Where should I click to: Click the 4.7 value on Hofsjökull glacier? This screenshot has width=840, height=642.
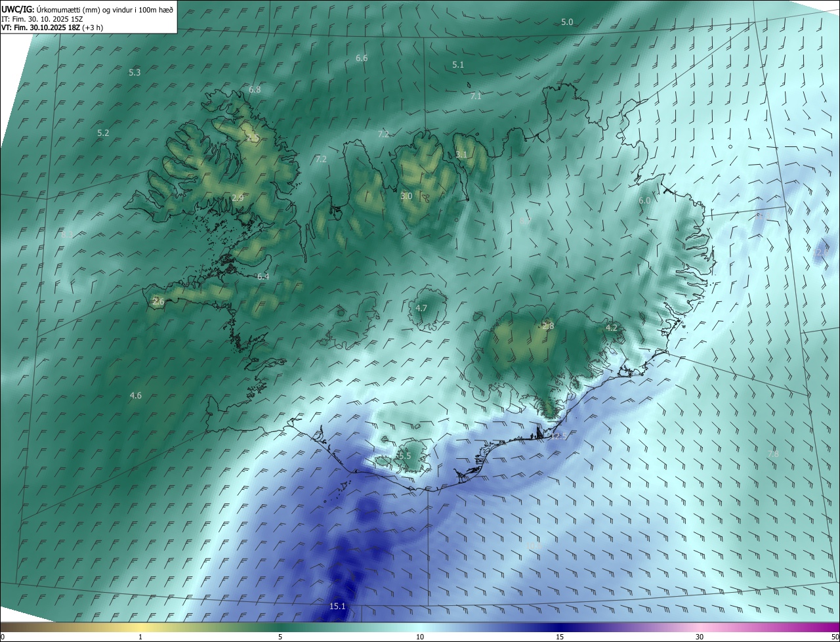click(421, 309)
